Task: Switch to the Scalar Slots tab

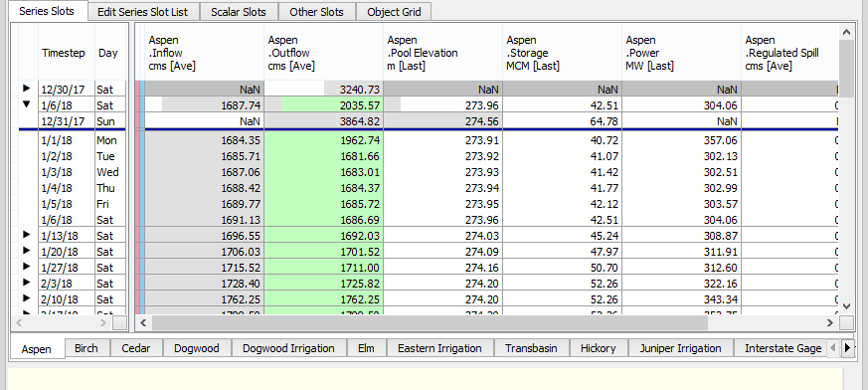Action: (x=238, y=12)
